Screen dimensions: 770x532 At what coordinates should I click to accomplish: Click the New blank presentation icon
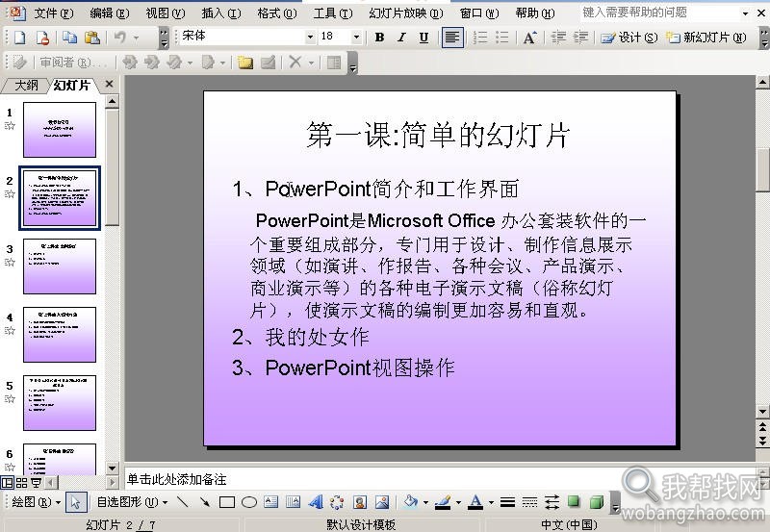19,38
